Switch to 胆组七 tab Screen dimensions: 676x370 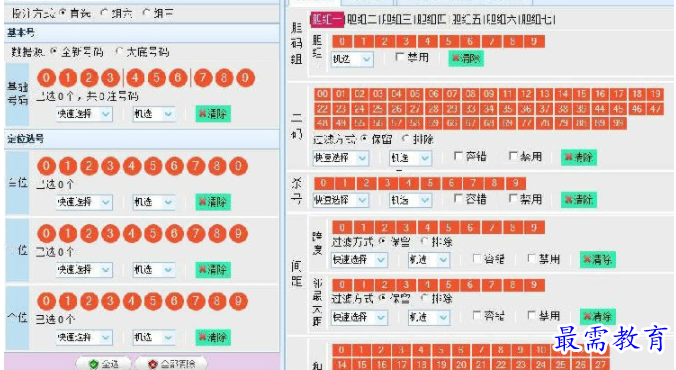click(x=537, y=19)
